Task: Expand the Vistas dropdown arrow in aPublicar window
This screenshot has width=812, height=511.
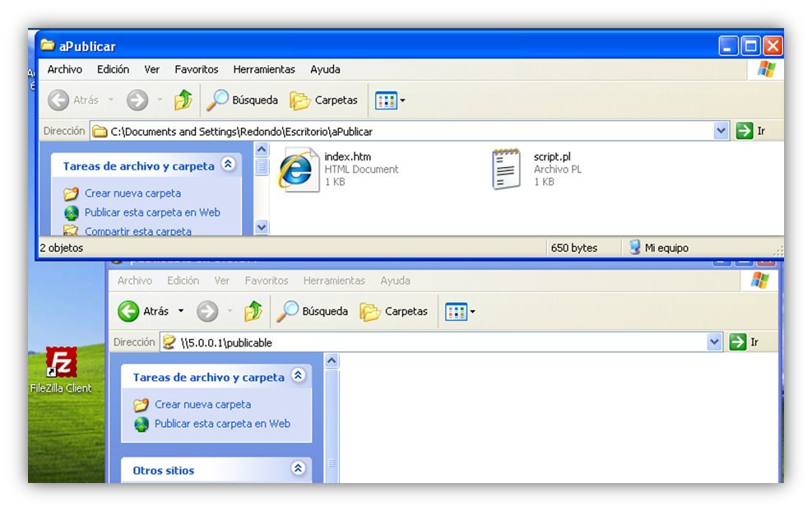Action: 403,100
